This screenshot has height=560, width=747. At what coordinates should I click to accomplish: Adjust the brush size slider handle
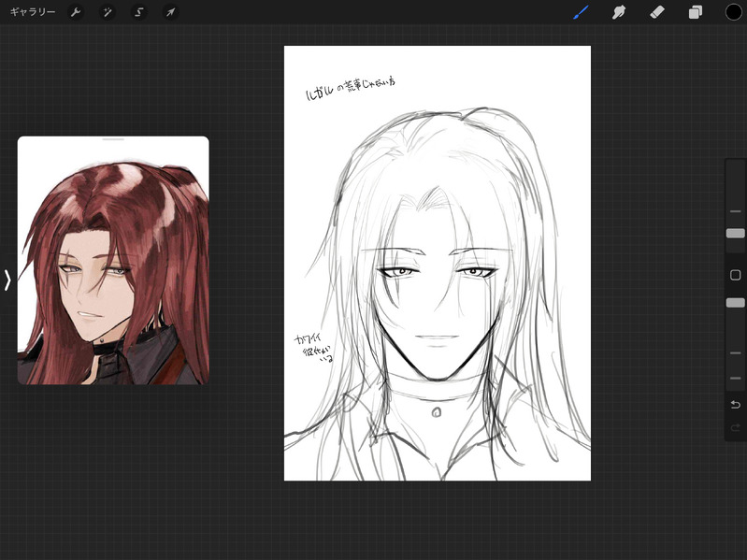click(735, 233)
